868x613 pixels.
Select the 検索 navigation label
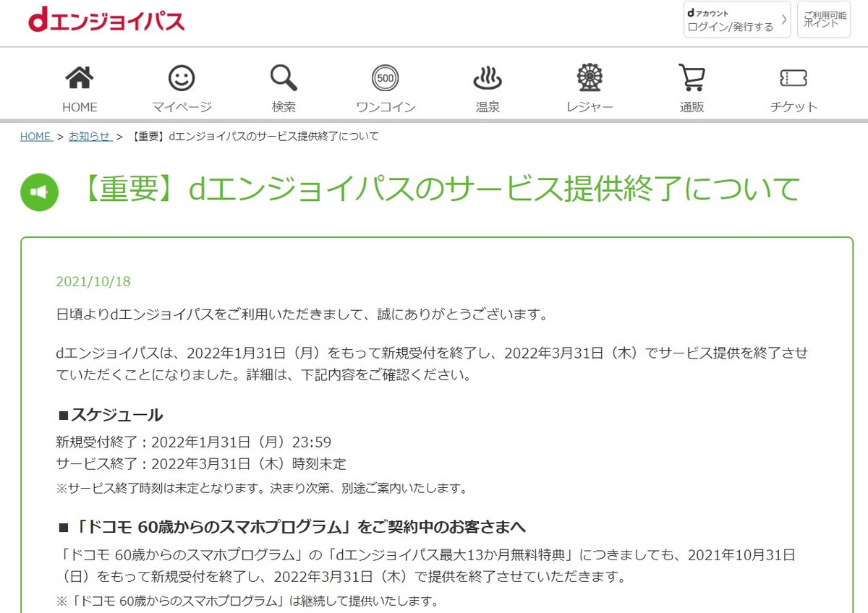coord(284,107)
